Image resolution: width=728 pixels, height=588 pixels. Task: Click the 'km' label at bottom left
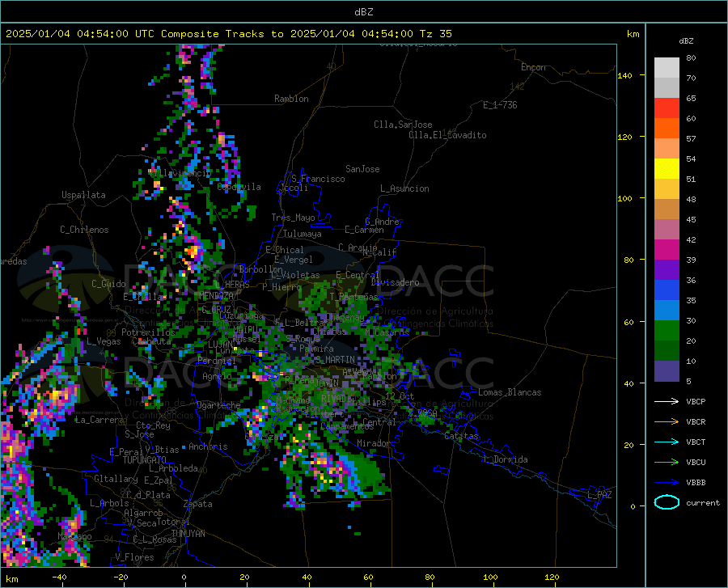11,579
